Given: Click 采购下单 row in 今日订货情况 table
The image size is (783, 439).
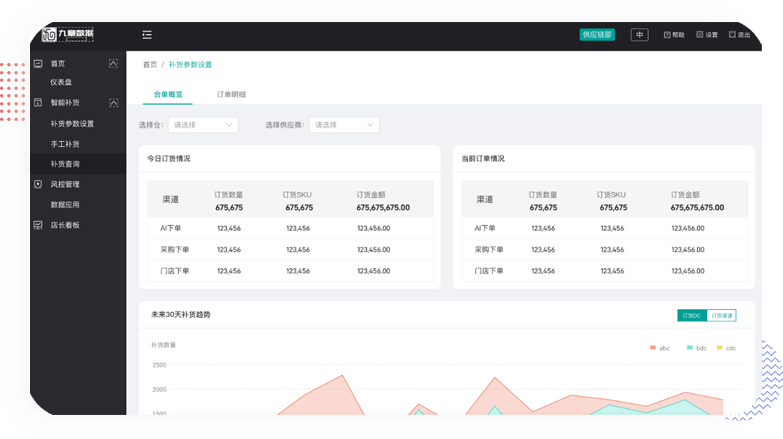Looking at the screenshot, I should coord(291,249).
